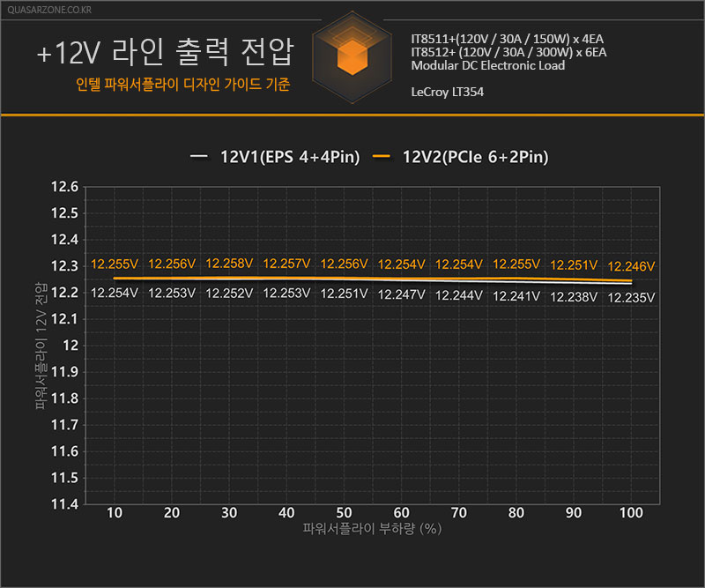
Task: Select the 100 tick on the load axis
Action: [x=631, y=512]
